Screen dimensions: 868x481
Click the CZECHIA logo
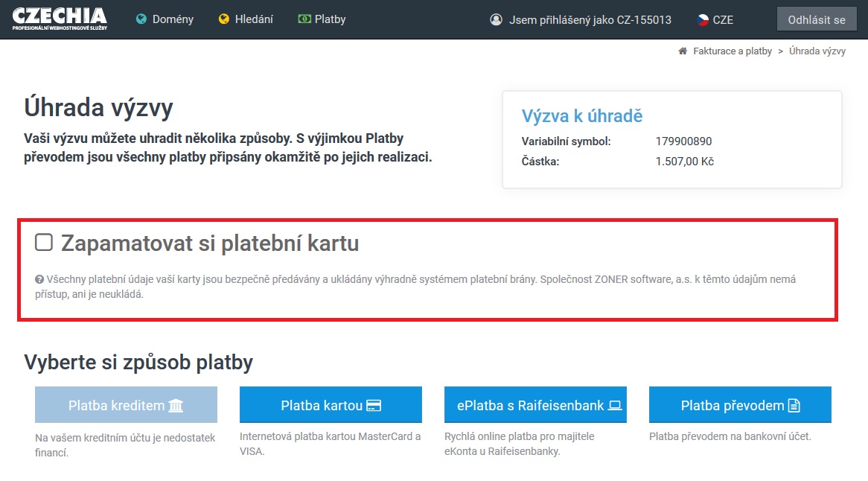[60, 19]
